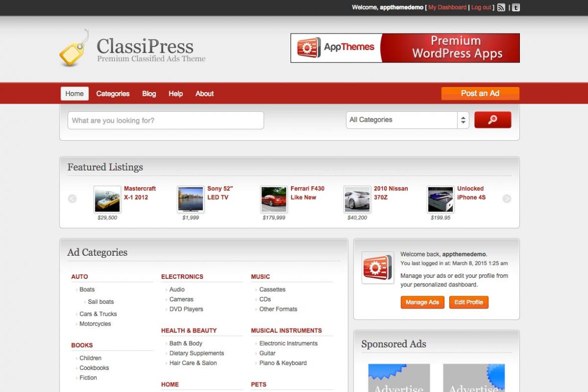Screen dimensions: 588x392
Task: Go to the Blog menu item
Action: click(149, 94)
